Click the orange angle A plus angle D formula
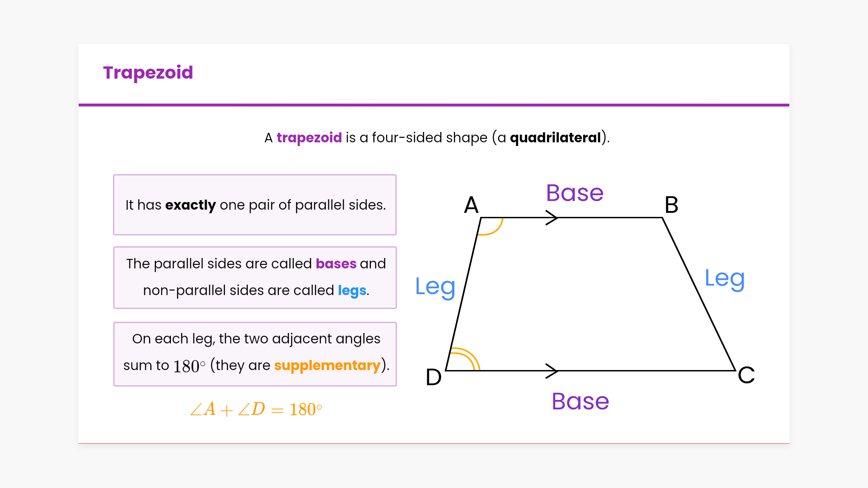 tap(256, 409)
